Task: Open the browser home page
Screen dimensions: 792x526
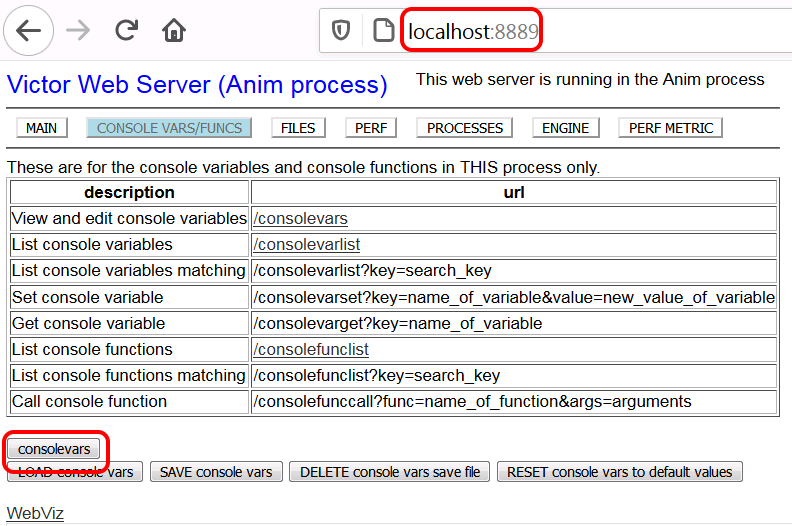Action: pos(174,30)
